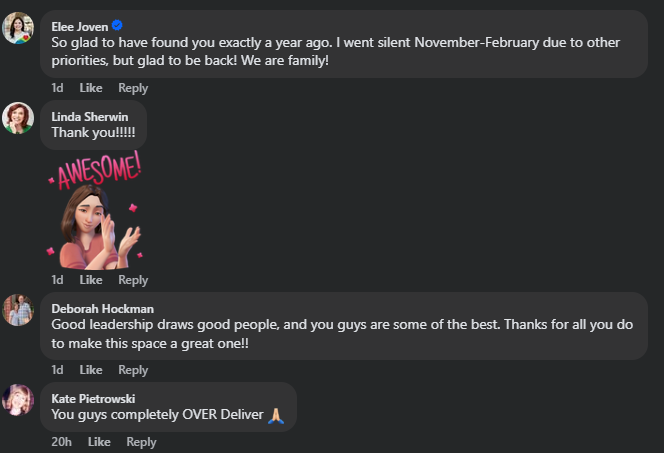Click the 1d timestamp on Elee's comment

click(57, 88)
